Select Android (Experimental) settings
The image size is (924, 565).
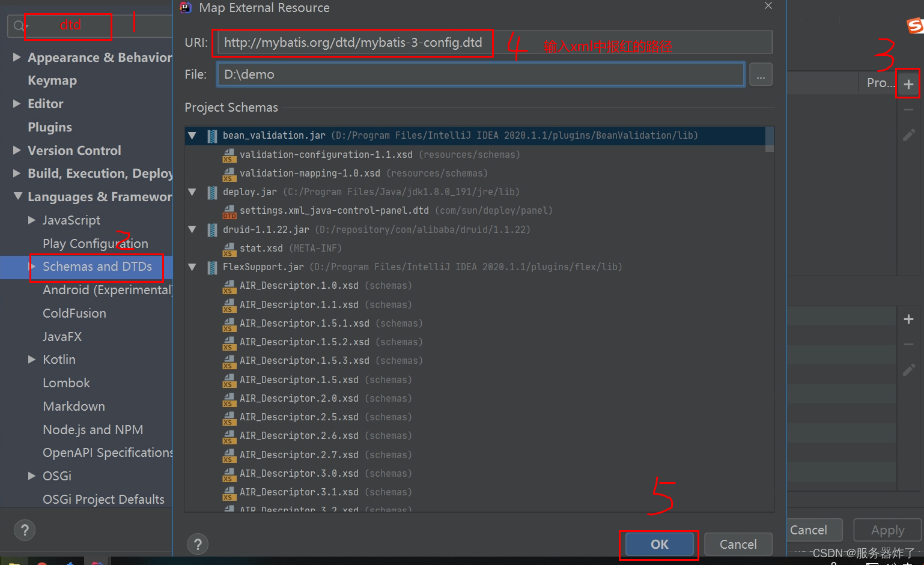click(108, 290)
